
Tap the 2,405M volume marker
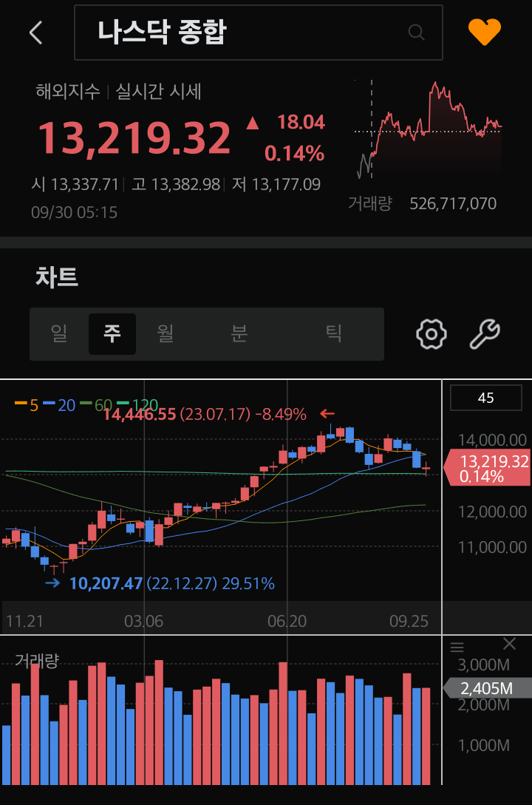[x=488, y=688]
